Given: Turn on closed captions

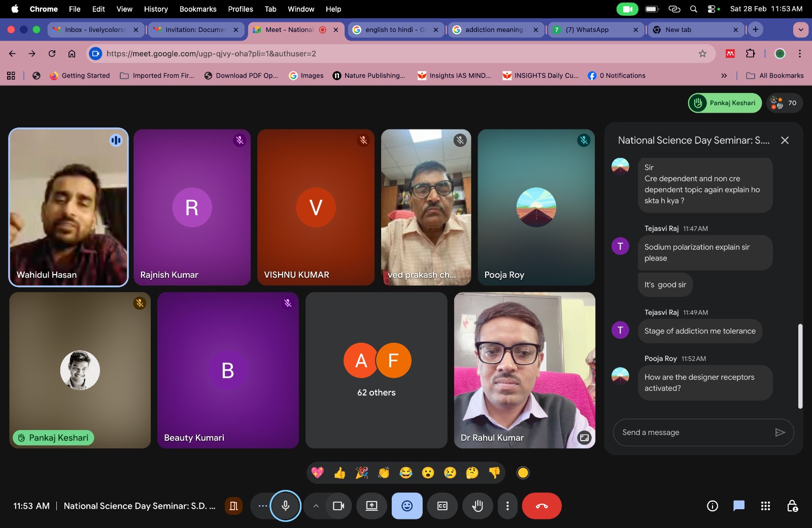Looking at the screenshot, I should (443, 506).
